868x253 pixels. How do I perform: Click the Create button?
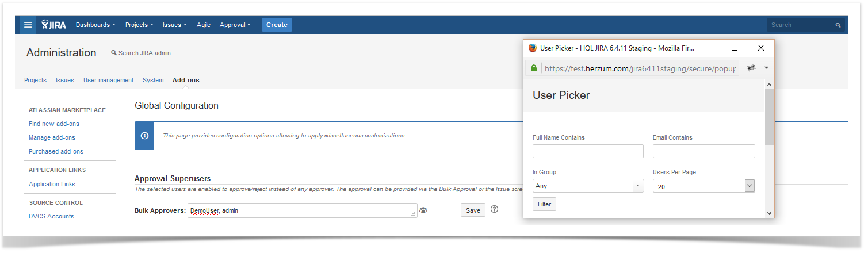(277, 25)
